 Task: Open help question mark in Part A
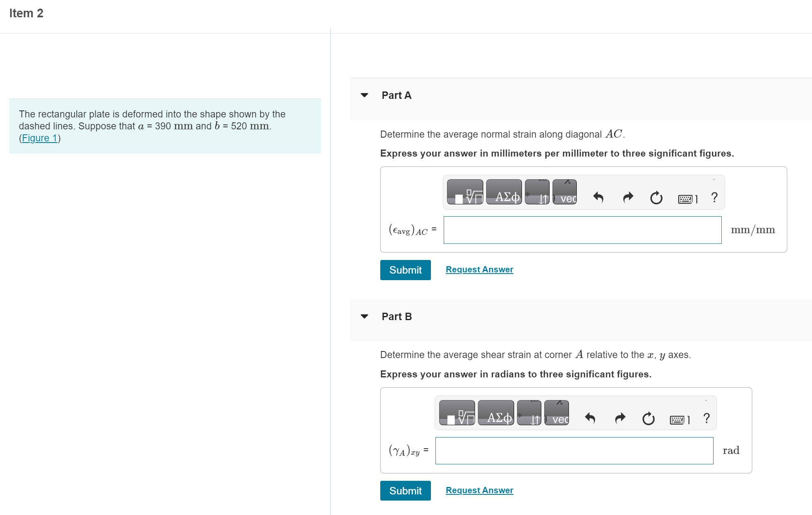(x=714, y=197)
